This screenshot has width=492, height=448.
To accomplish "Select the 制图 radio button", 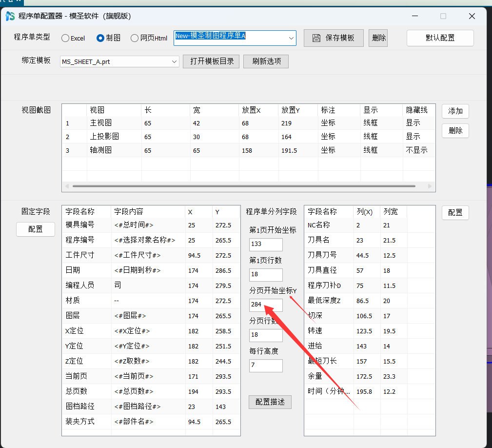I will click(100, 38).
